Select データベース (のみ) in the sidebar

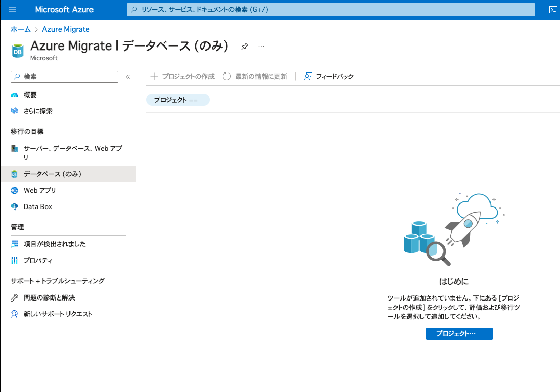(51, 174)
